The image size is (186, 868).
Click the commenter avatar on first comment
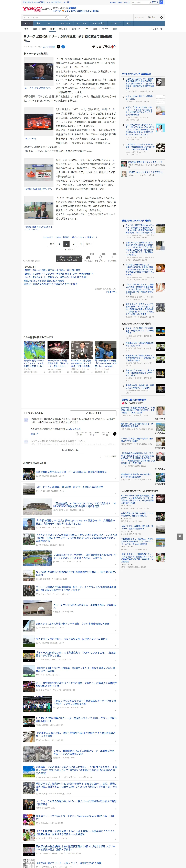tap(26, 420)
